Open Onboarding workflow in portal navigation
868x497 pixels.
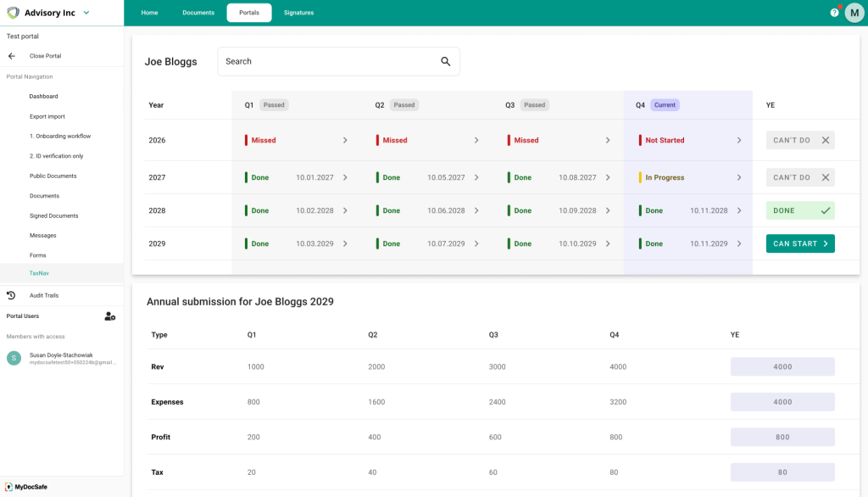pyautogui.click(x=59, y=136)
